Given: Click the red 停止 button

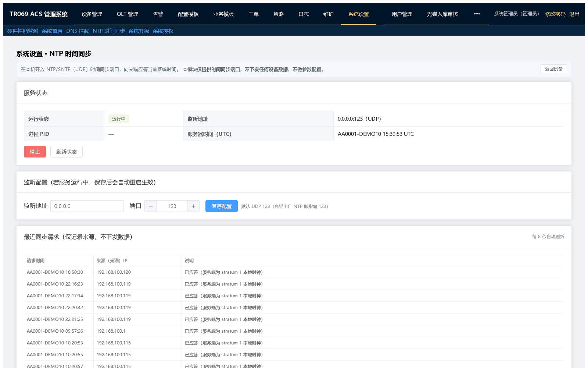Looking at the screenshot, I should [x=35, y=152].
